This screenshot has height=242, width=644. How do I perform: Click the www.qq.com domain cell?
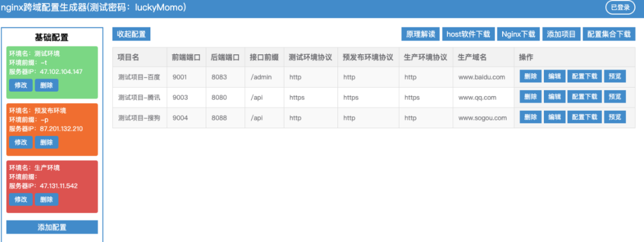[484, 97]
